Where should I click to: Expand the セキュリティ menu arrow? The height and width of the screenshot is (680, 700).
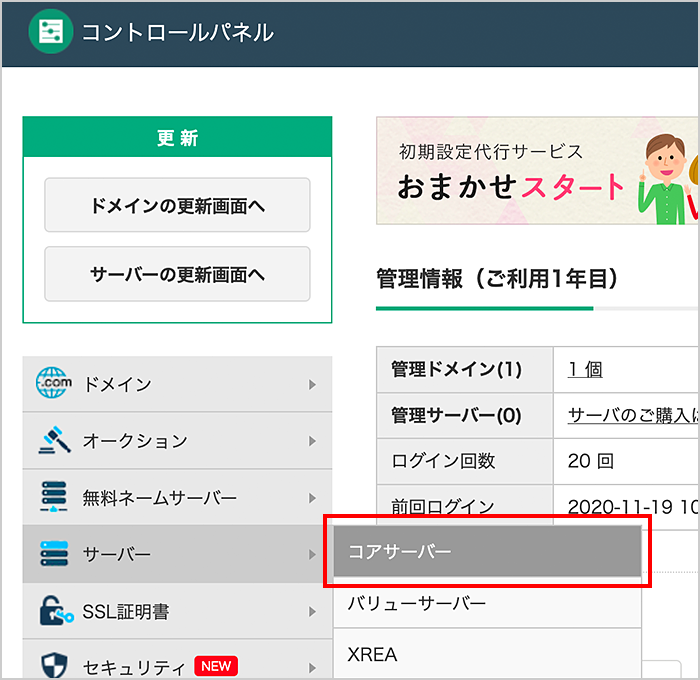coord(312,668)
